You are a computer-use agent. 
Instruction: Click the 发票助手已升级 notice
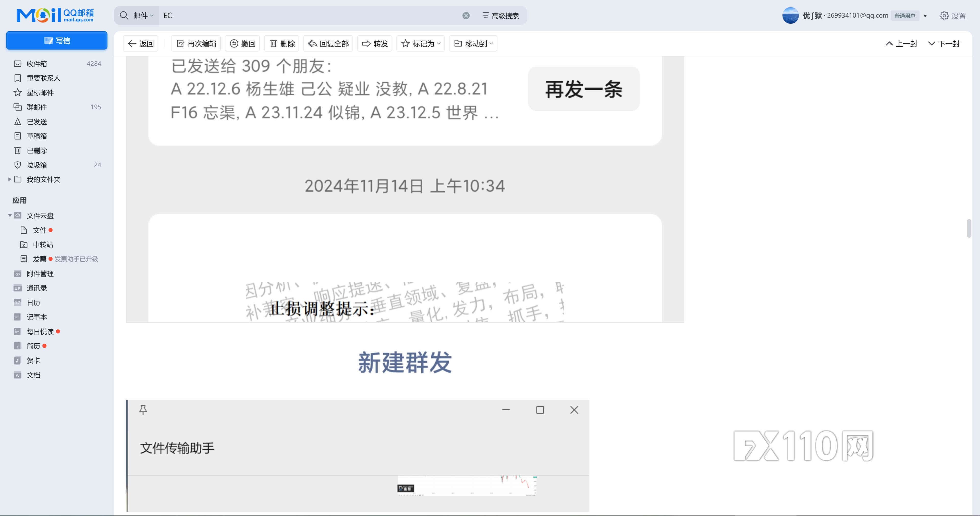pos(76,259)
